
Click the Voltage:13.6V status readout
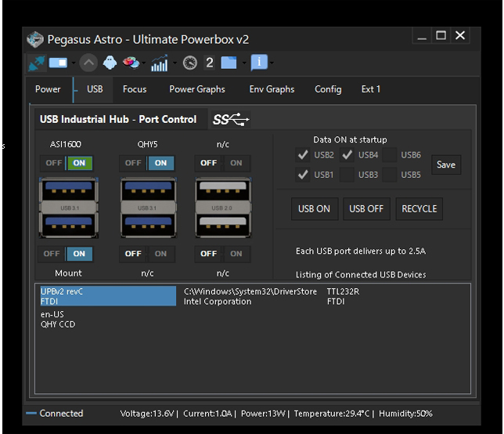coord(147,414)
